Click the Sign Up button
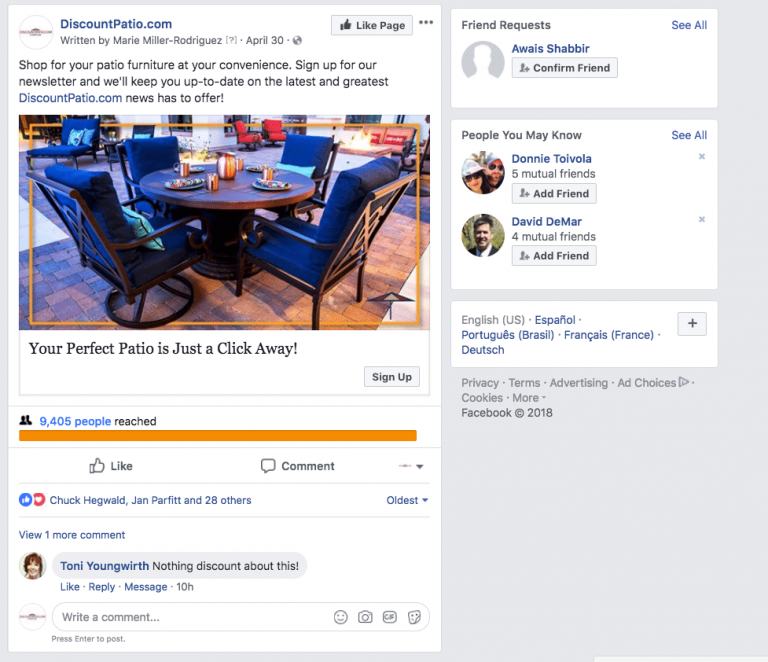 point(391,377)
